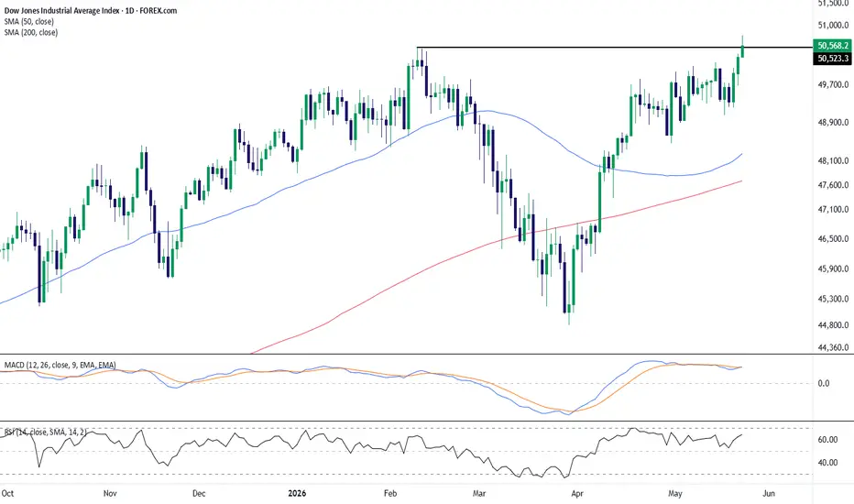Click the 47,600.0 price axis label
The width and height of the screenshot is (854, 504).
(x=833, y=185)
